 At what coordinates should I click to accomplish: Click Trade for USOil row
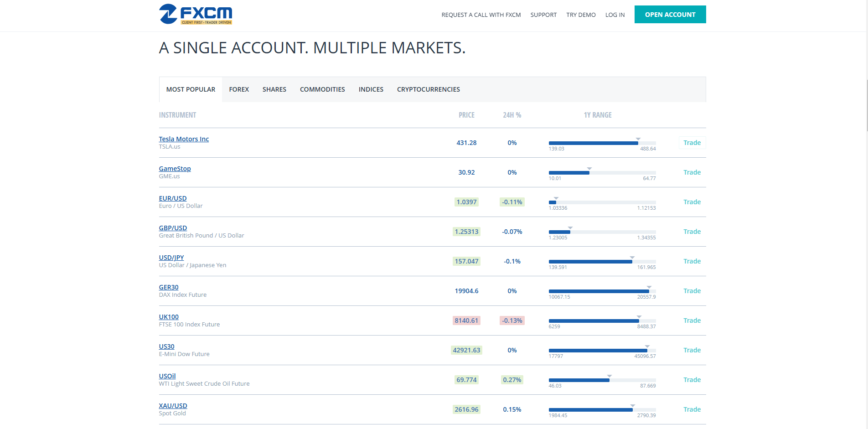click(692, 380)
